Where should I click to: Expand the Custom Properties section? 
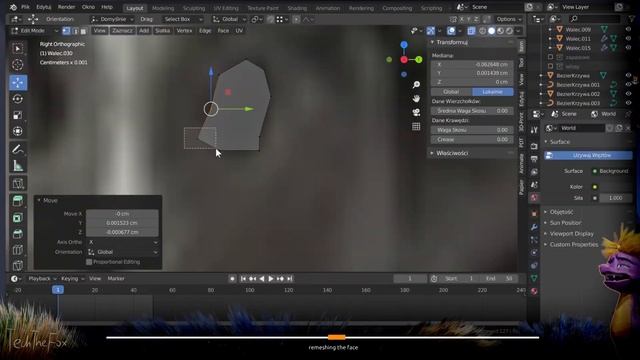click(573, 244)
